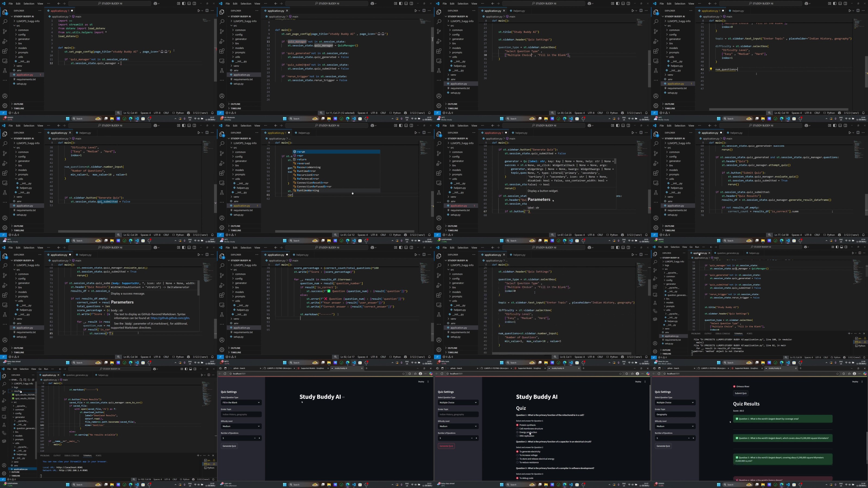Select 'Python' terminal instance in TypeError terminal panel
The image size is (868, 488).
pos(861,346)
